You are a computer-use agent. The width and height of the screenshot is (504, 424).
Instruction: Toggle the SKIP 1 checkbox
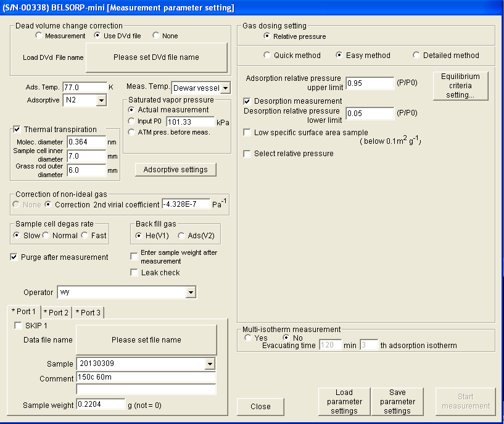click(x=18, y=326)
